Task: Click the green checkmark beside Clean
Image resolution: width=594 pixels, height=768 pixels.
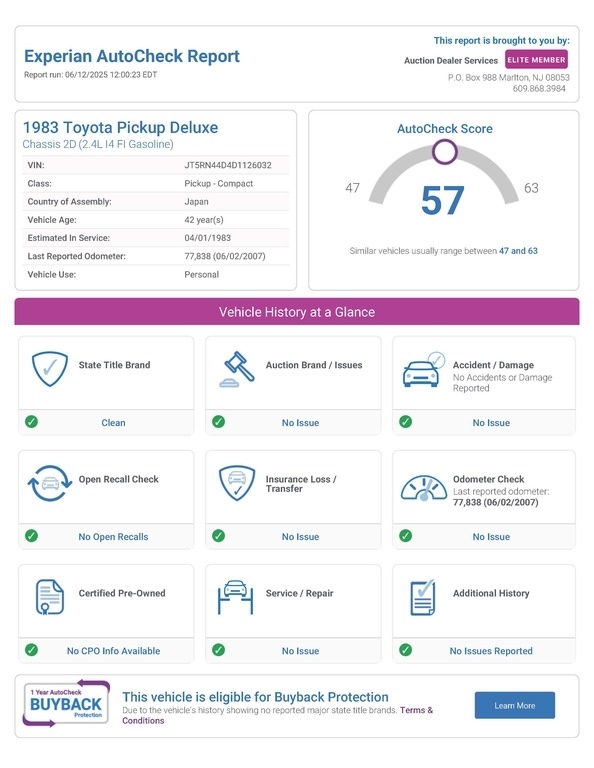Action: coord(31,422)
